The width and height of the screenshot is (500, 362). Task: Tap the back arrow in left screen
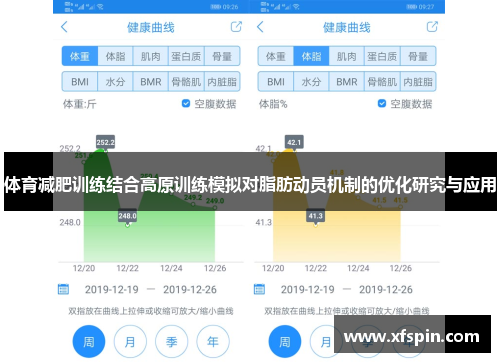(x=64, y=27)
